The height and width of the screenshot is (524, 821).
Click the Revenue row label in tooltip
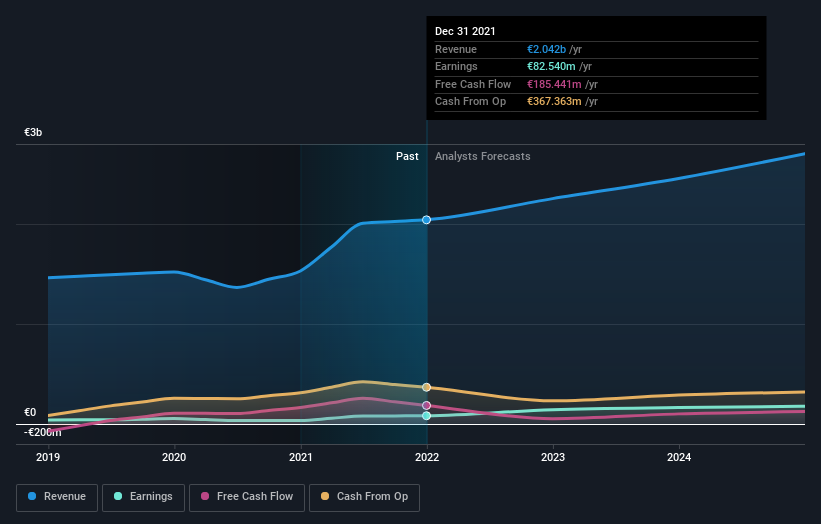click(456, 49)
